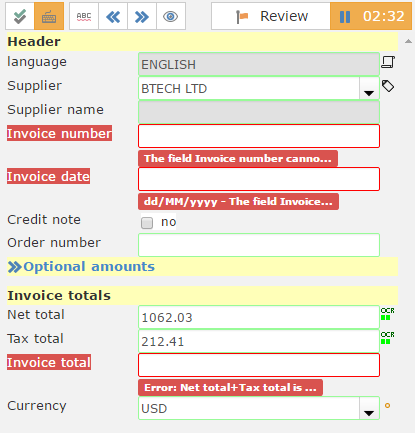Click the scrollbar up arrow
The width and height of the screenshot is (415, 433).
tap(408, 41)
